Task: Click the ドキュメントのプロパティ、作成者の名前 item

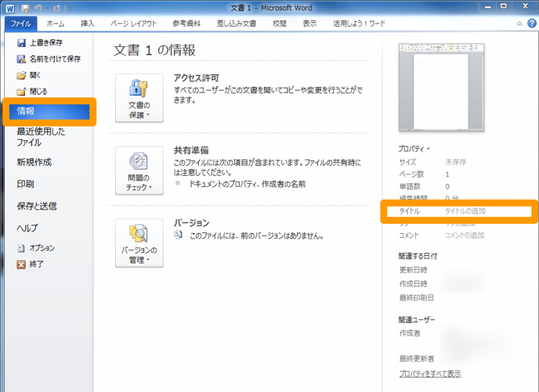Action: click(247, 185)
